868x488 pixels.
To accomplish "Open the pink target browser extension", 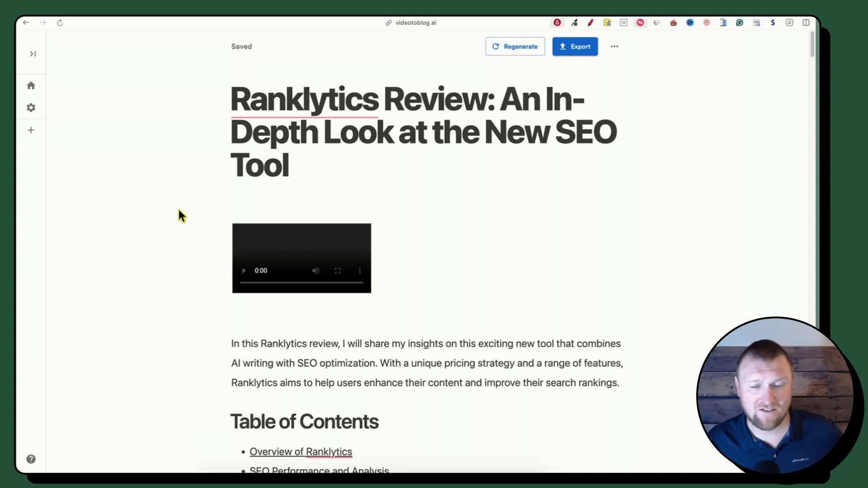I will click(x=707, y=23).
